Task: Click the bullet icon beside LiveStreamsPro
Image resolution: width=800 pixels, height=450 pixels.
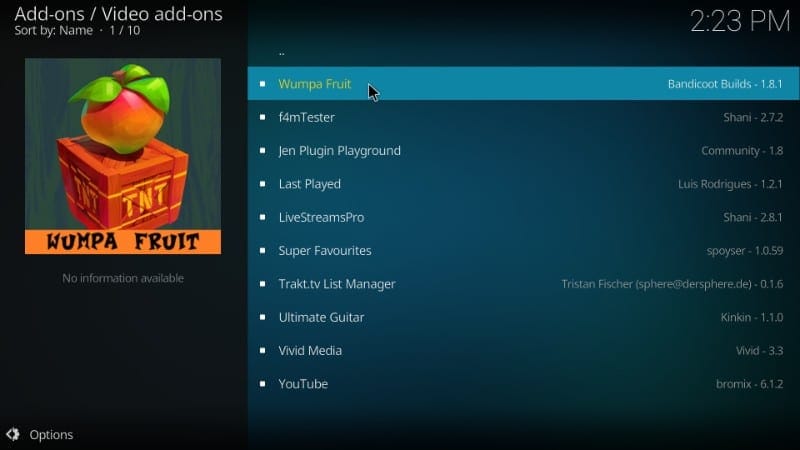Action: click(262, 217)
